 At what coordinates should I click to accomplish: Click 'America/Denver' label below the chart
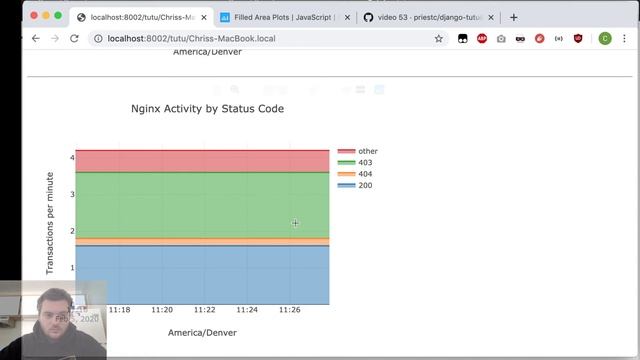pyautogui.click(x=202, y=333)
